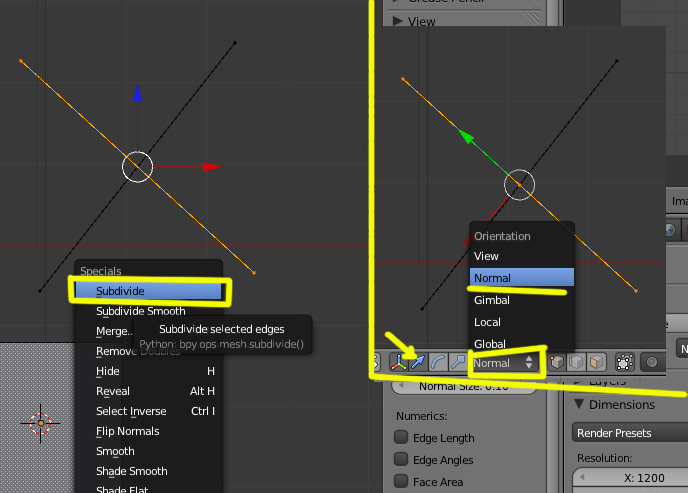
Task: Switch to vertex select mode
Action: (x=557, y=362)
